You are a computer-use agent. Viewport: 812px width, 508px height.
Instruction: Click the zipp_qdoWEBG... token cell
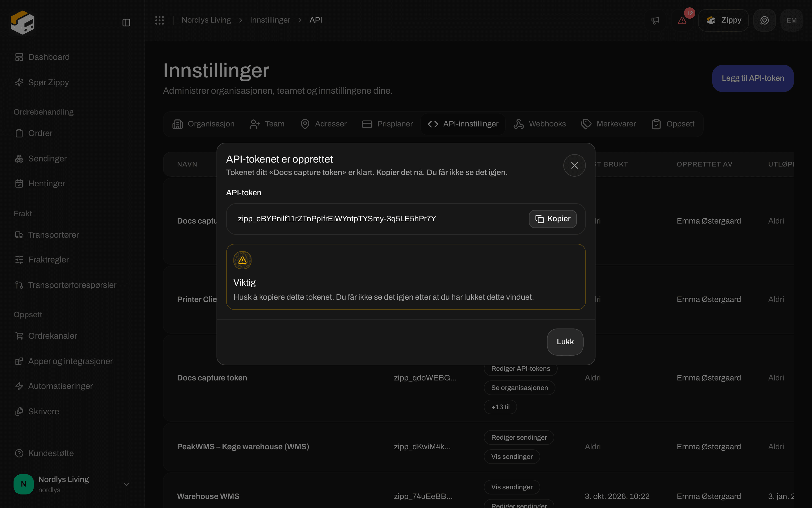click(x=425, y=378)
